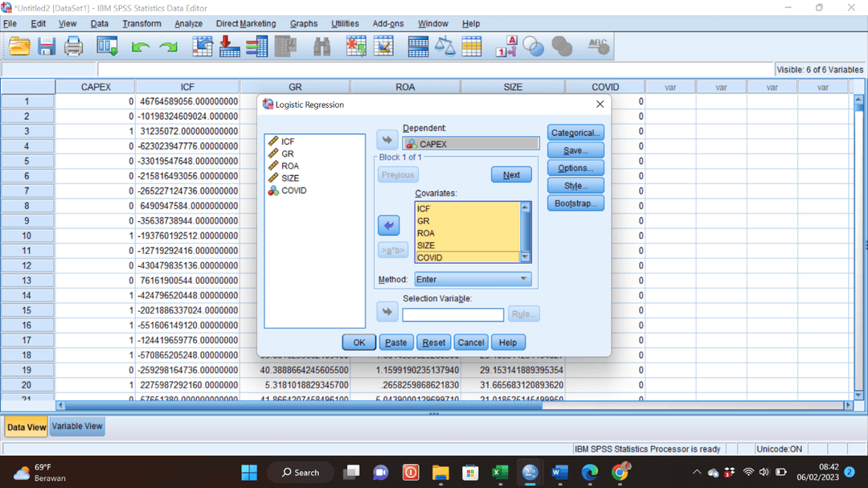Click the Show all variables icon
868x488 pixels.
click(x=562, y=47)
